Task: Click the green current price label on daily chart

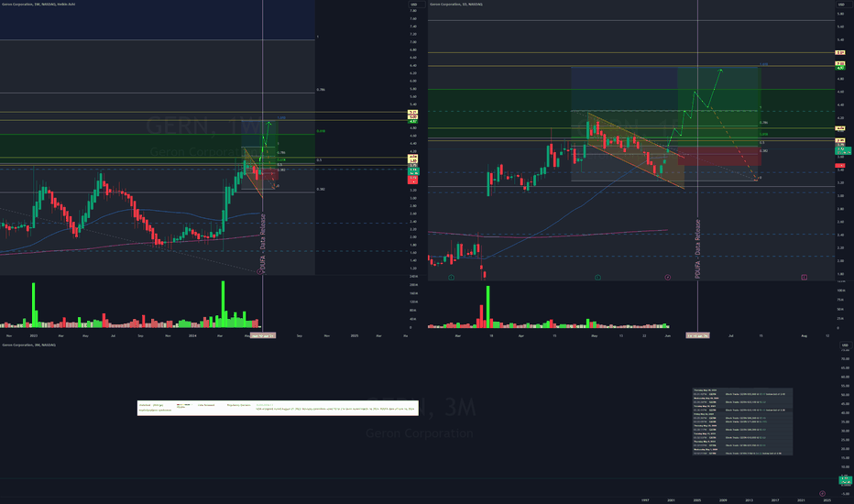Action: (x=843, y=150)
